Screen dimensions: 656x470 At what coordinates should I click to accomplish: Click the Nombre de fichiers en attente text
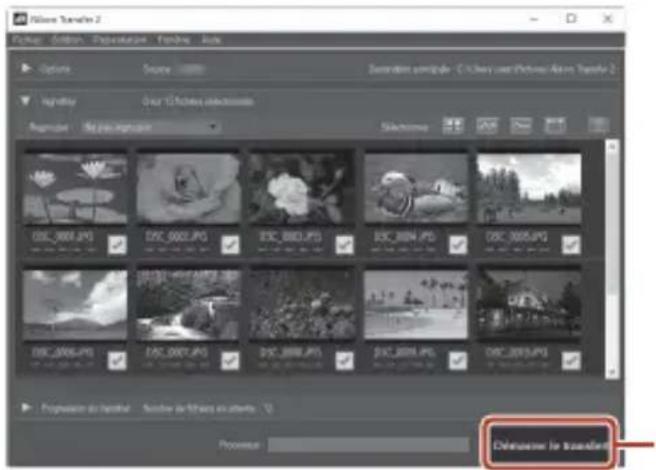(x=208, y=408)
